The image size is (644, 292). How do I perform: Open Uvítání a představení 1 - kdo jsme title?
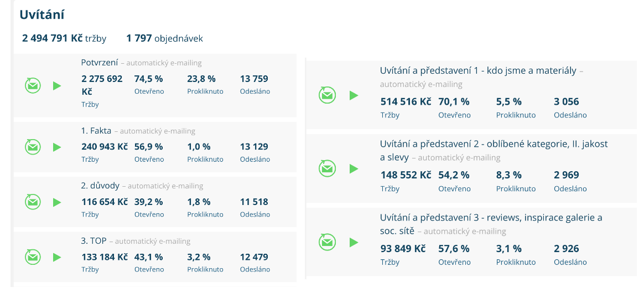(x=478, y=70)
